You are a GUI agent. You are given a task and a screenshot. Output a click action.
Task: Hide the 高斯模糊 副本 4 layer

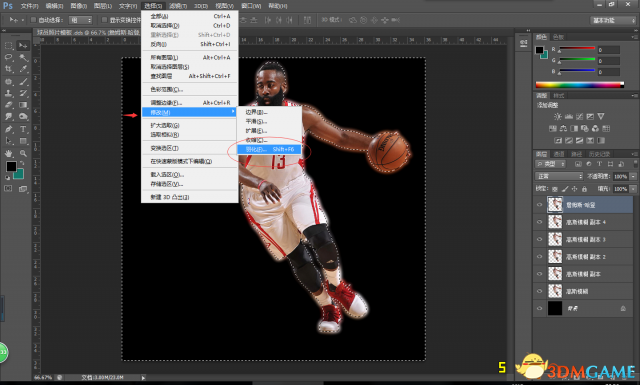[x=540, y=222]
